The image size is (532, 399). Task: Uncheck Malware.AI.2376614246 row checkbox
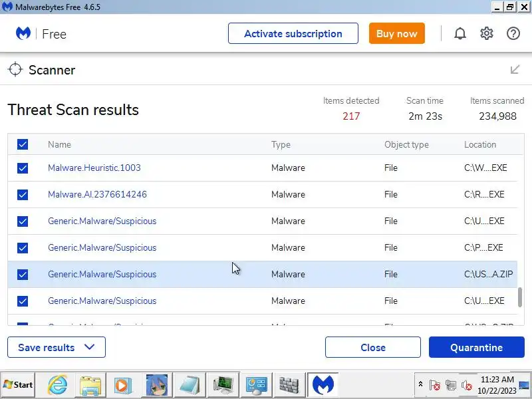(x=23, y=194)
